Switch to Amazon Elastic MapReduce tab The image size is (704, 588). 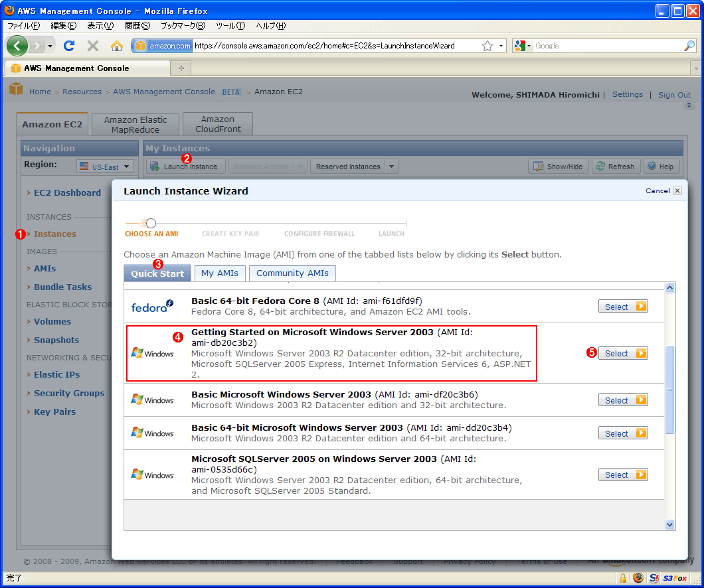pos(135,124)
